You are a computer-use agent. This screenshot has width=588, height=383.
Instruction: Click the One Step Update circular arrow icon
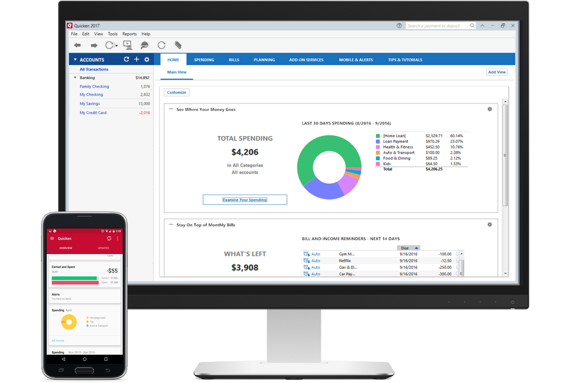109,45
